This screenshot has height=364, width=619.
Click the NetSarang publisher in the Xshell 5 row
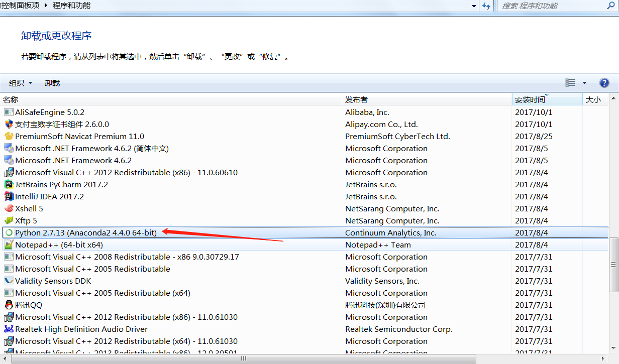pyautogui.click(x=392, y=209)
